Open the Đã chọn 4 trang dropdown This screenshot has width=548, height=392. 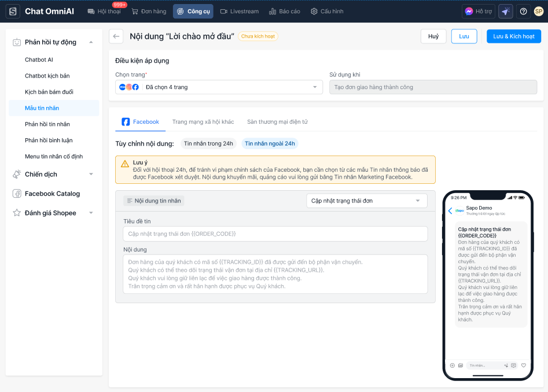(219, 87)
